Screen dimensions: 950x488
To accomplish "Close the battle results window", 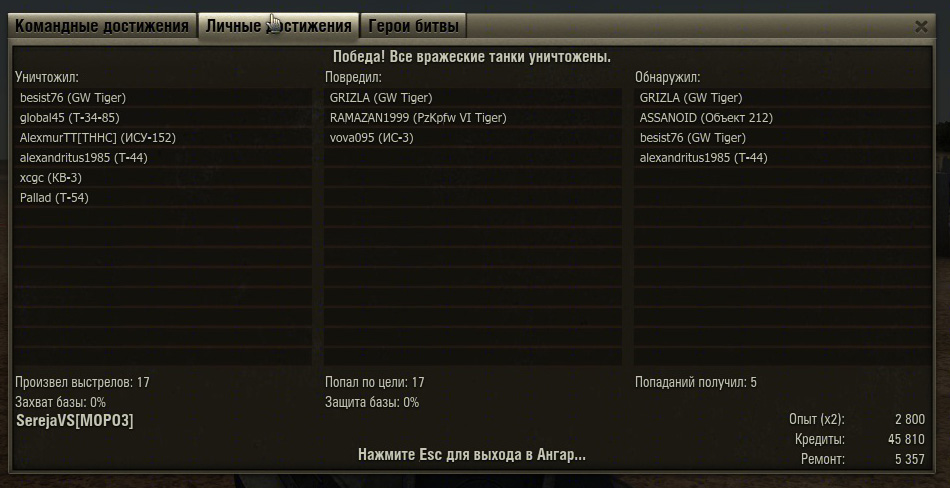I will coord(921,27).
